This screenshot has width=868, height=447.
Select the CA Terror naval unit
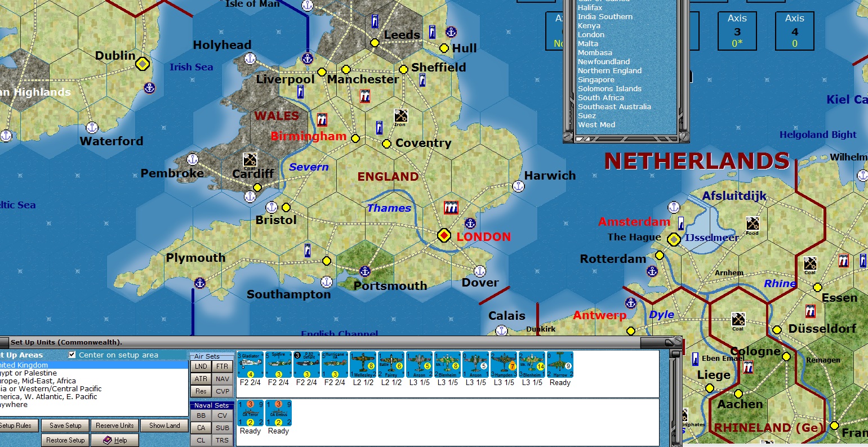(x=250, y=413)
